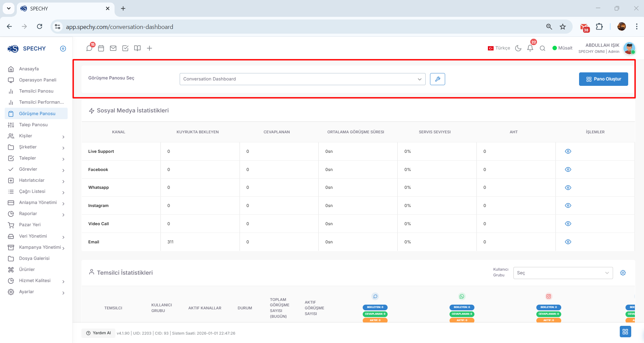This screenshot has width=644, height=343.
Task: Click the sidebar collapse target icon beside SPECHY logo
Action: click(x=63, y=48)
